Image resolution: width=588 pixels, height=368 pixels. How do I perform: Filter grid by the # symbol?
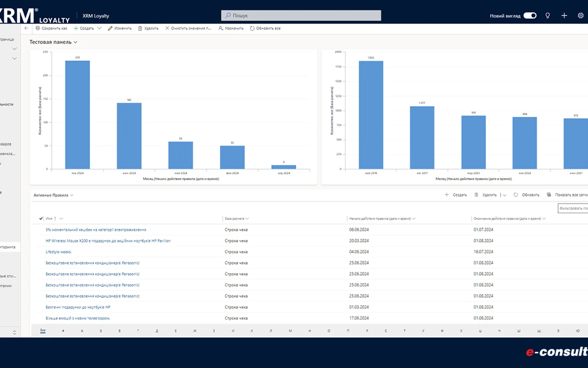coord(63,331)
